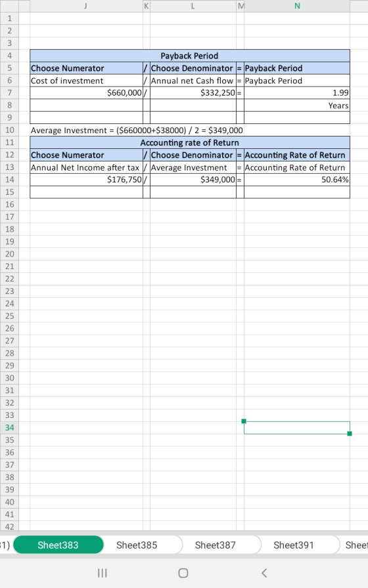Tap the Android recent apps icon

tap(102, 573)
